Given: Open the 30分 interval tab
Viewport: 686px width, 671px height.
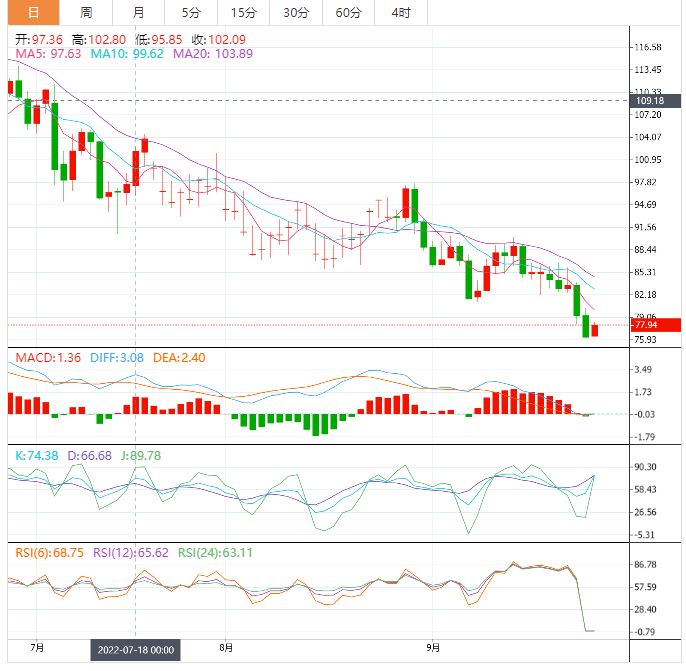Looking at the screenshot, I should click(296, 12).
